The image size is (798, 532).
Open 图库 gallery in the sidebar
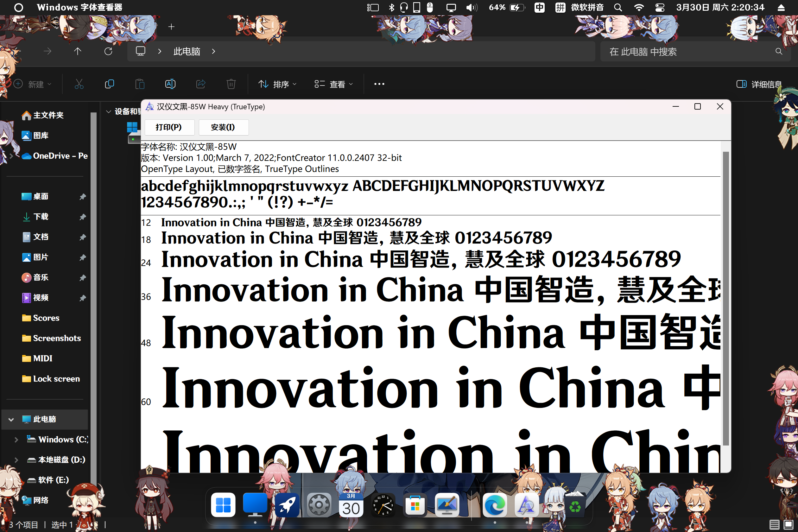[x=35, y=136]
